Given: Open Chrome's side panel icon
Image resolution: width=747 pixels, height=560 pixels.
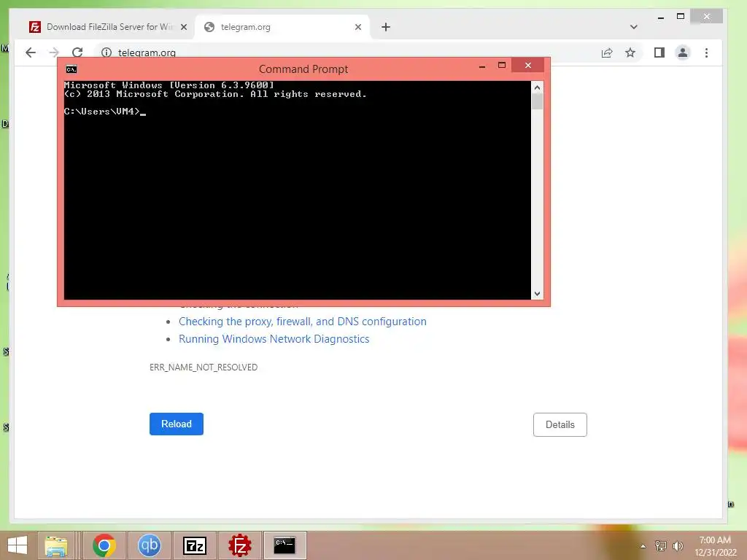Looking at the screenshot, I should (x=659, y=52).
